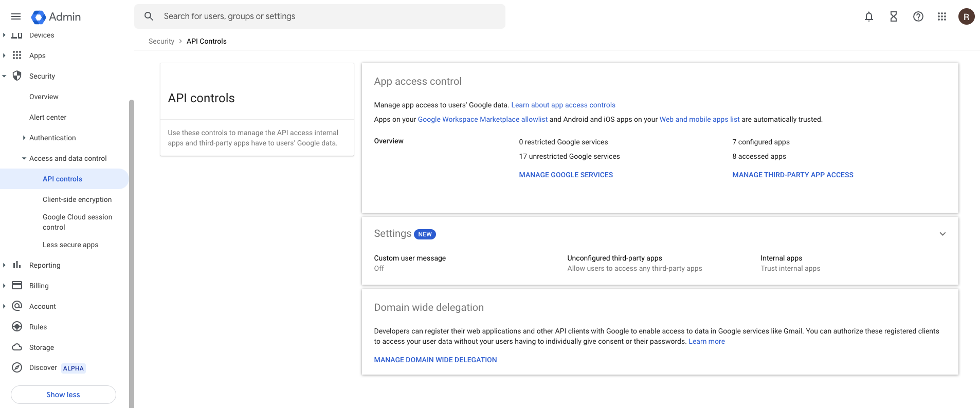Viewport: 980px width, 408px height.
Task: Click '0 restricted Google services' text
Action: pyautogui.click(x=564, y=142)
